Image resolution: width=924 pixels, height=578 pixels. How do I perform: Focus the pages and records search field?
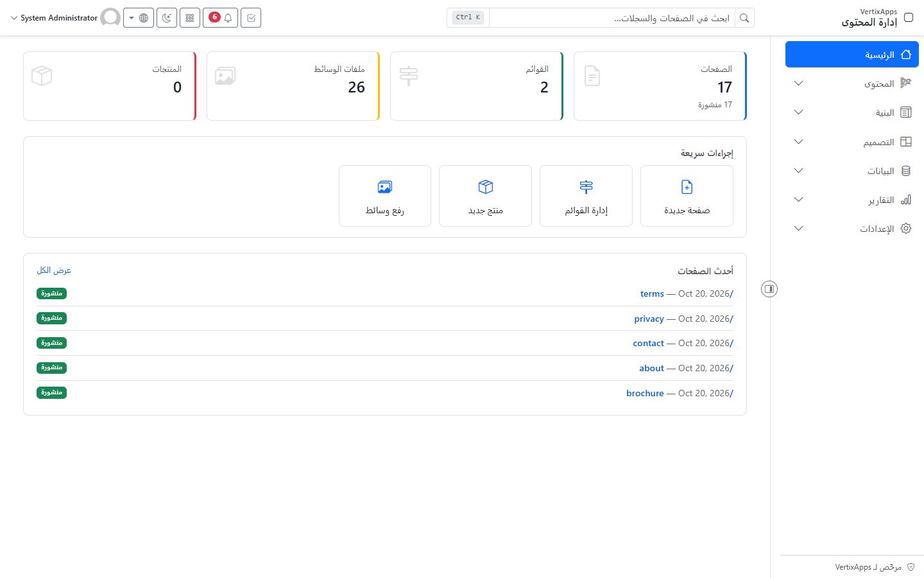click(x=612, y=18)
